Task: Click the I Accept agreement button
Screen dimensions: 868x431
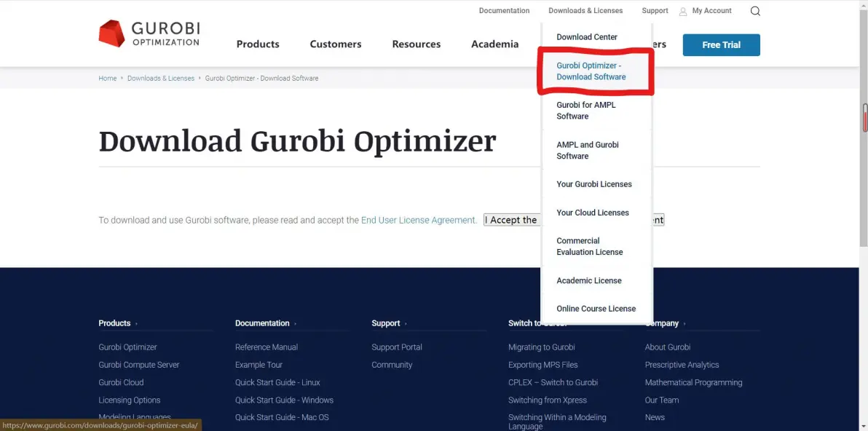Action: [574, 220]
